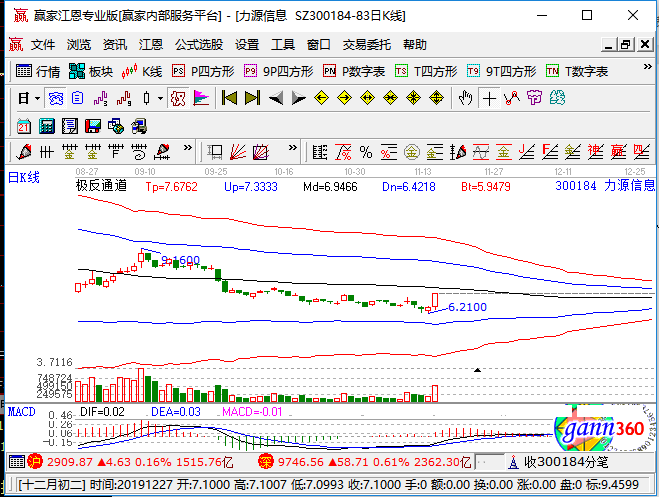
Task: Select the hand pan tool
Action: click(x=466, y=98)
